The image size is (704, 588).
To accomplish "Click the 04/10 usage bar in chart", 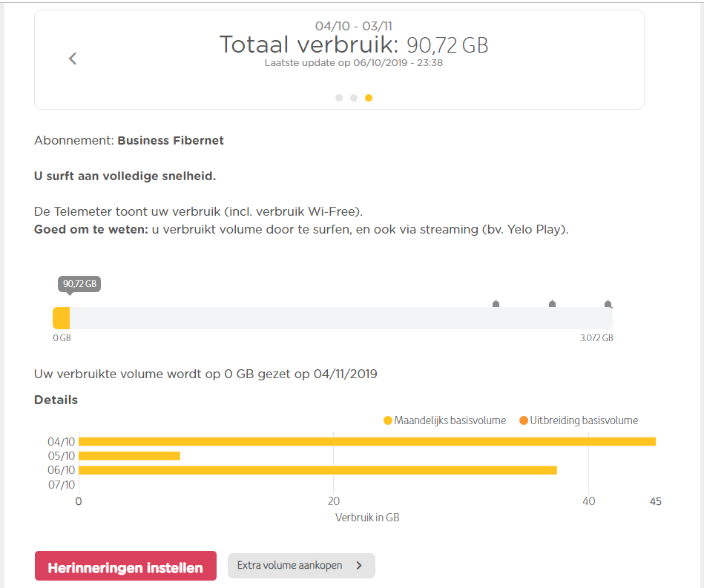I will click(x=366, y=442).
